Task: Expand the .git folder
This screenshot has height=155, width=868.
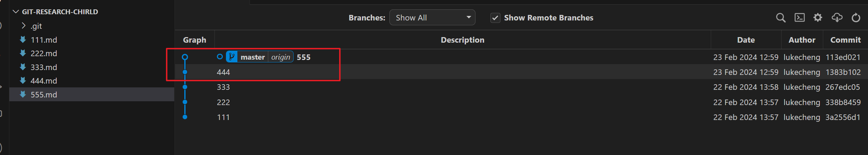Action: tap(24, 26)
